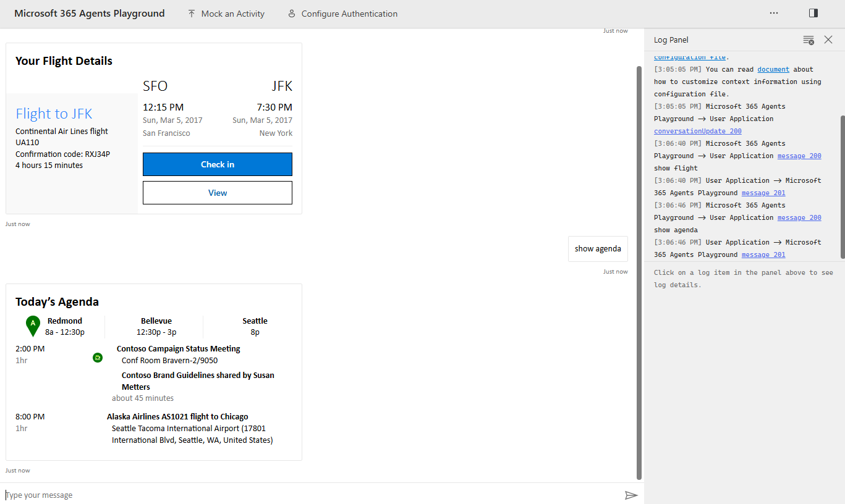
Task: Click the show agenda chat bubble
Action: point(597,248)
